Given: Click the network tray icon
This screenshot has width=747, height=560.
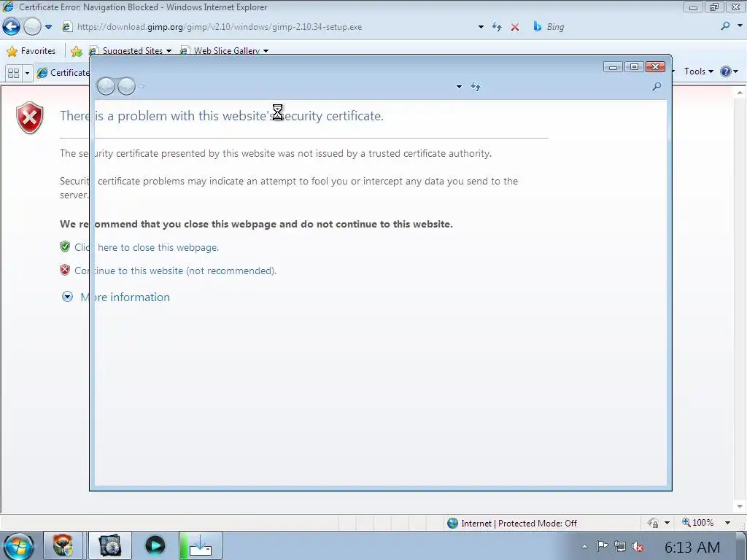Looking at the screenshot, I should (x=620, y=546).
